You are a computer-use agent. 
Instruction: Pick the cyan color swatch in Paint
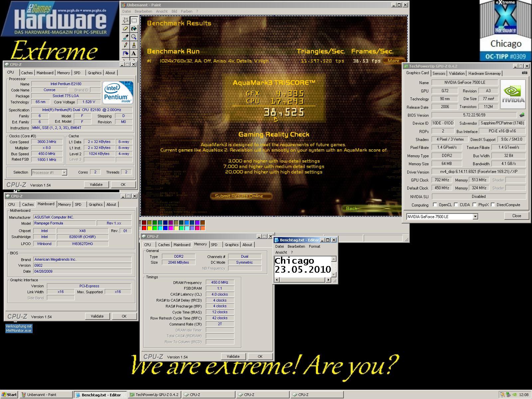tap(160, 228)
